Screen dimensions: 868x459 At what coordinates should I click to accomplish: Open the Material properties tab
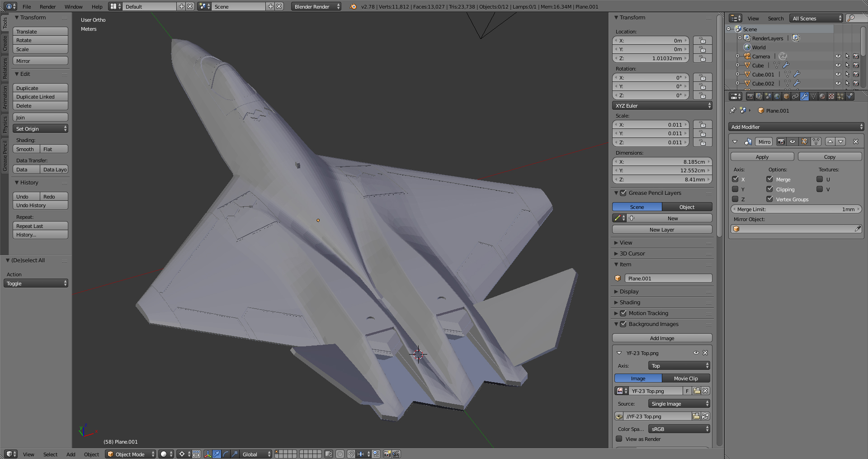tap(822, 96)
